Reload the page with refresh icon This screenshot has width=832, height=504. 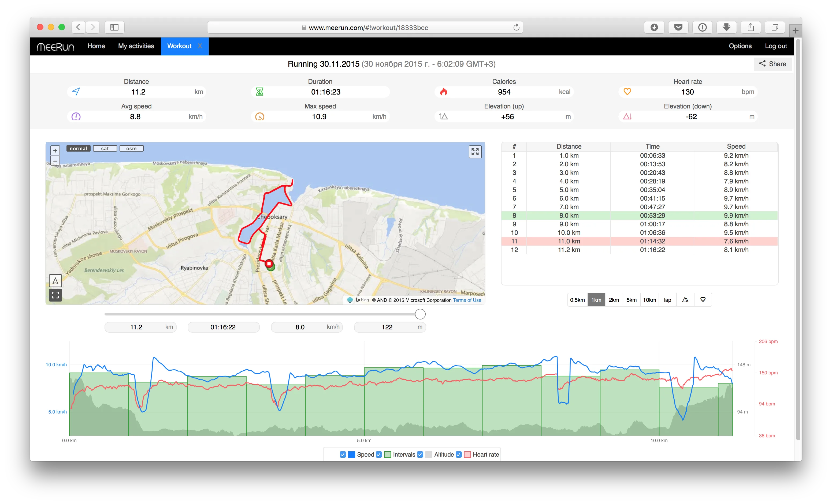(516, 27)
